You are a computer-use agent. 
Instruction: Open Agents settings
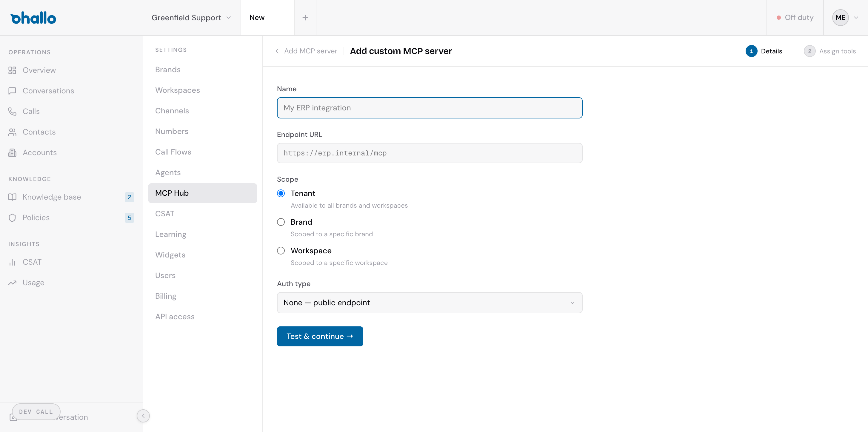202,172
